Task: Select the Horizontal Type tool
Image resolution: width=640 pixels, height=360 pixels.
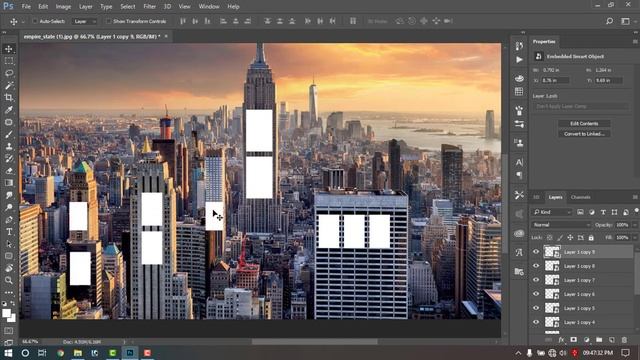Action: click(x=9, y=232)
